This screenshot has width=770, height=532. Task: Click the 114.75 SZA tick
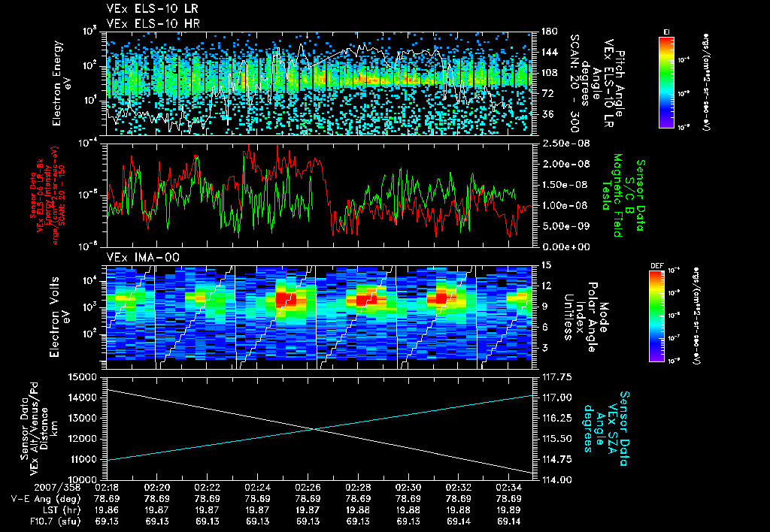556,460
